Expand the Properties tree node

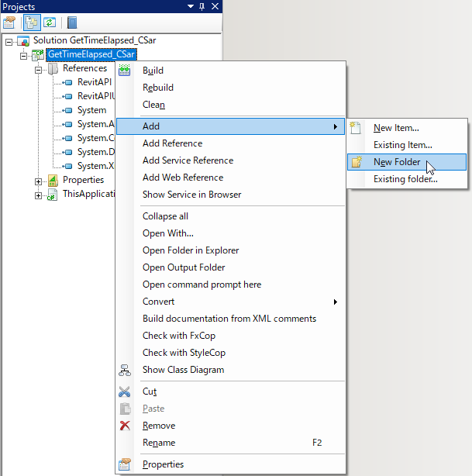pos(38,181)
